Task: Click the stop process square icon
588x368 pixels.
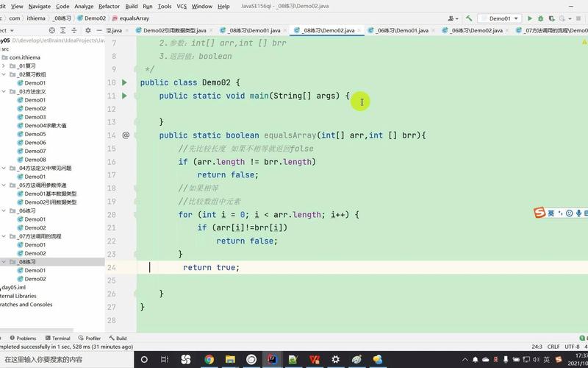Action: (x=578, y=18)
